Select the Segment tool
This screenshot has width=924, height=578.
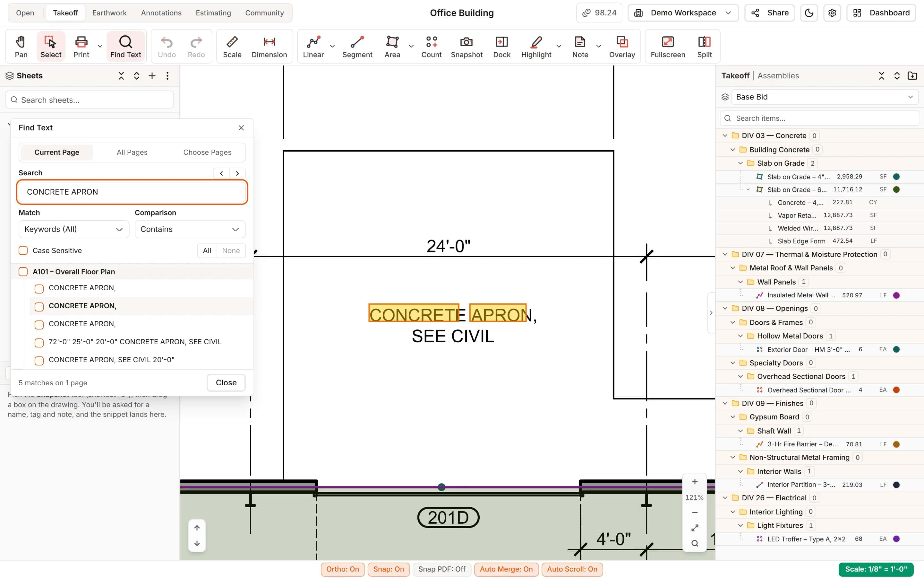357,46
